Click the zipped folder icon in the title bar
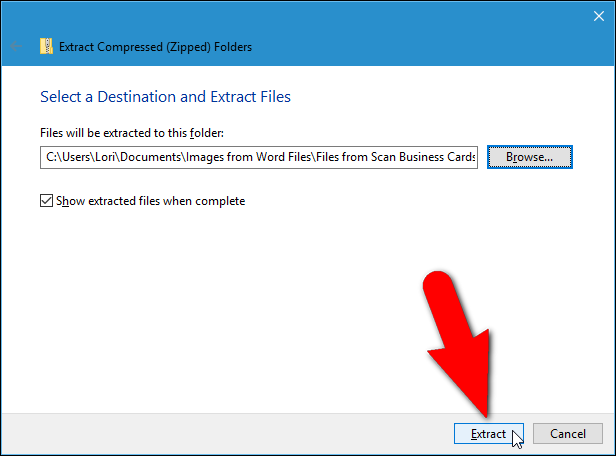Image resolution: width=616 pixels, height=456 pixels. pyautogui.click(x=46, y=46)
